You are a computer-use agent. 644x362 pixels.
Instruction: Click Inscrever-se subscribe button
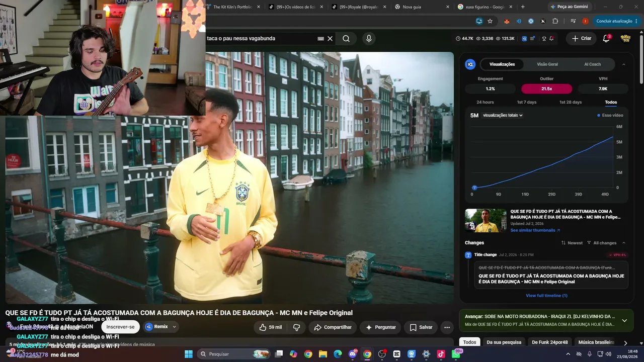point(120,327)
